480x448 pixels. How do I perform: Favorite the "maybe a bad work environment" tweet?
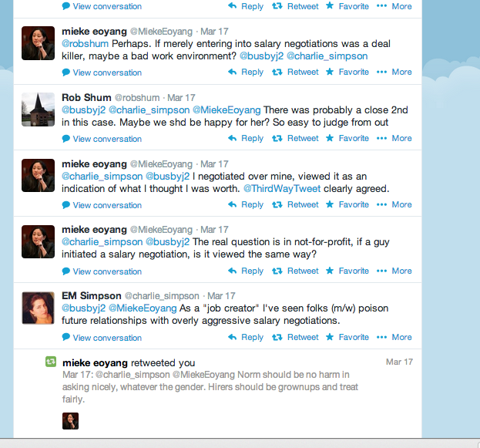tap(347, 72)
